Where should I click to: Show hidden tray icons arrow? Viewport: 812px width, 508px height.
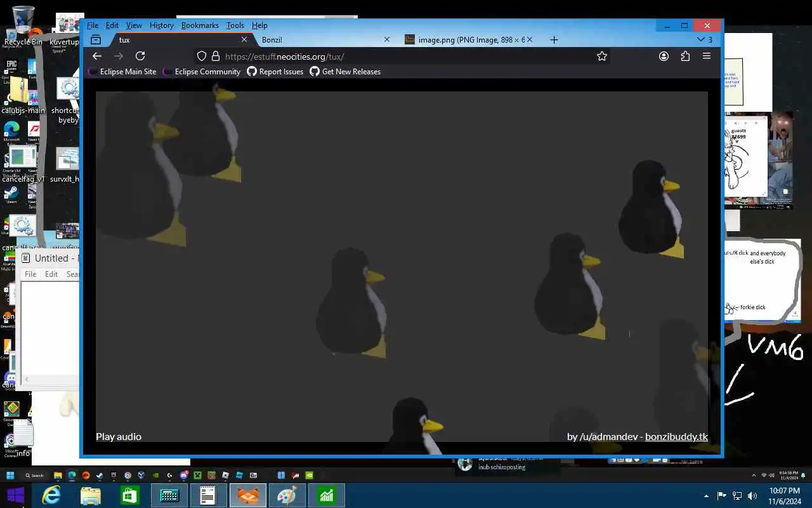coord(706,496)
